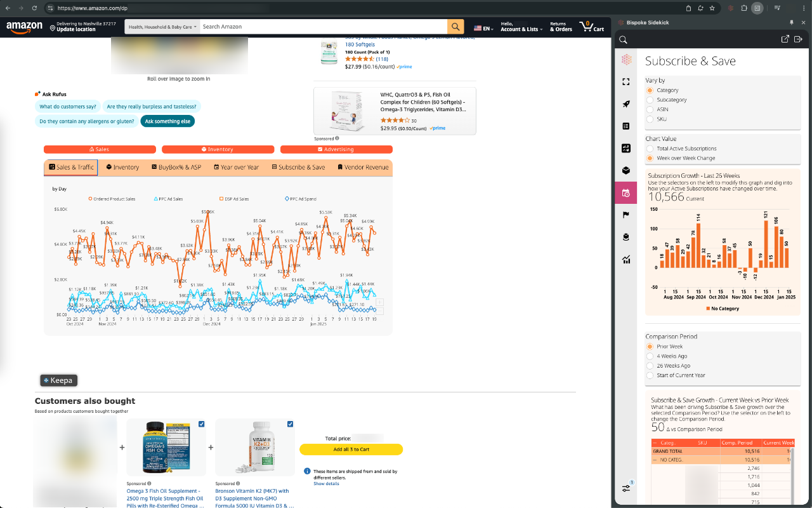The width and height of the screenshot is (812, 508).
Task: Click the orange Sales section button
Action: [x=100, y=149]
